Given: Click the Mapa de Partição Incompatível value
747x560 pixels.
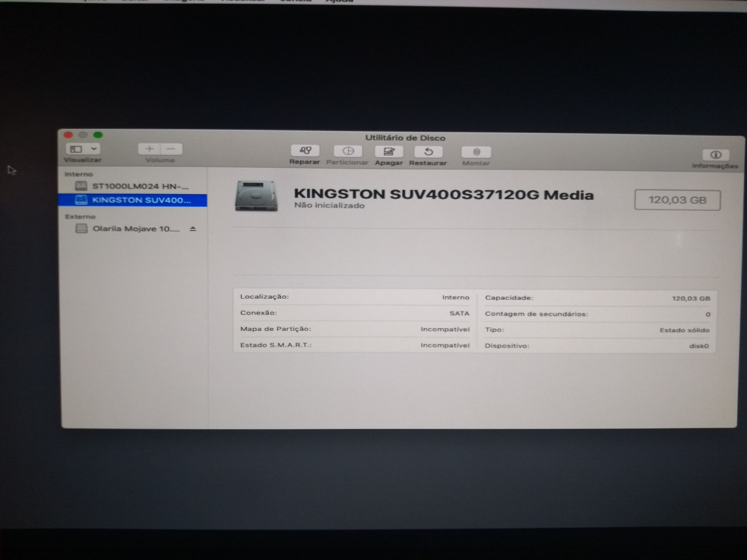Looking at the screenshot, I should [x=445, y=329].
